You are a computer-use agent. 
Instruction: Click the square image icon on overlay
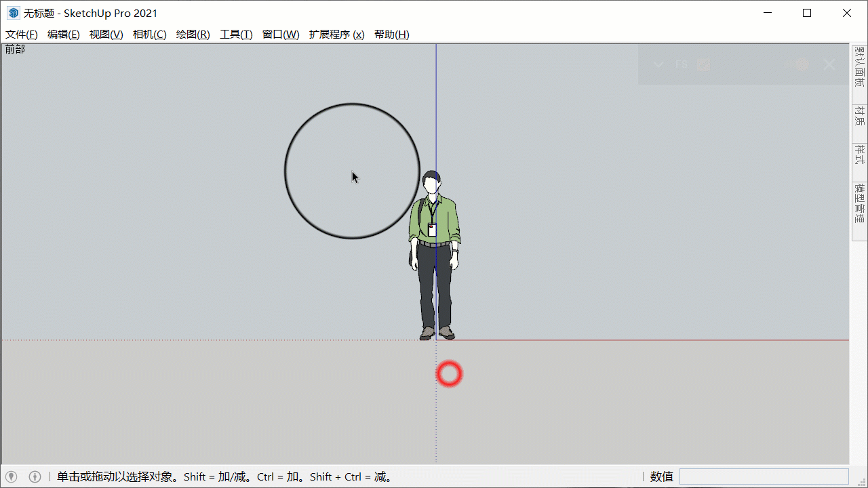[x=703, y=64]
